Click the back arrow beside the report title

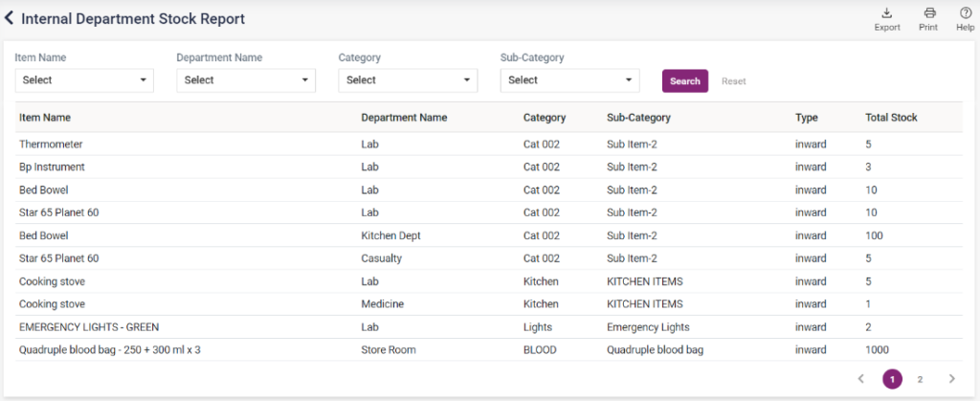[x=10, y=18]
